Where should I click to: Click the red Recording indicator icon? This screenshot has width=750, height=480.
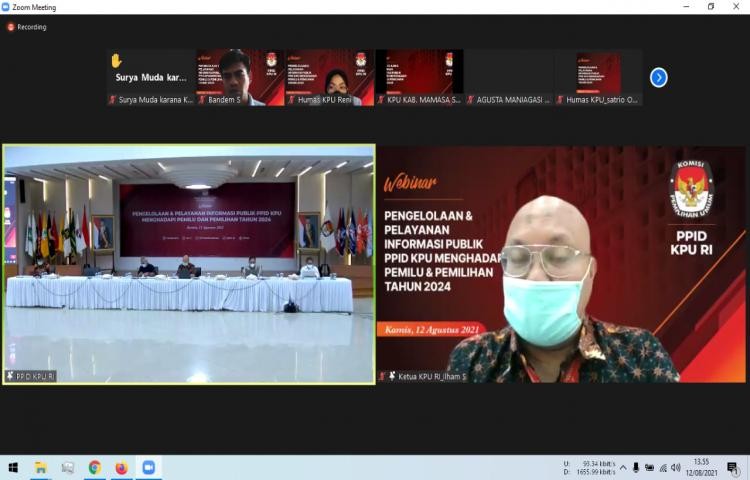coord(11,27)
